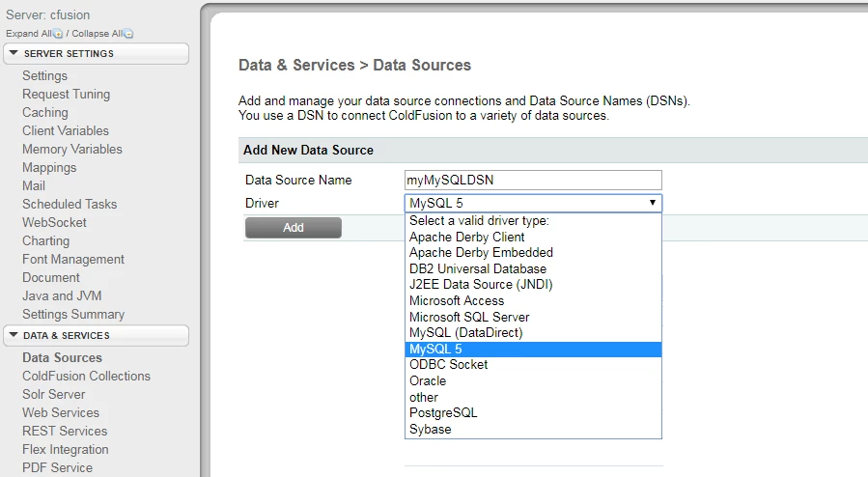The width and height of the screenshot is (868, 477).
Task: Open Client Variables page
Action: [66, 130]
